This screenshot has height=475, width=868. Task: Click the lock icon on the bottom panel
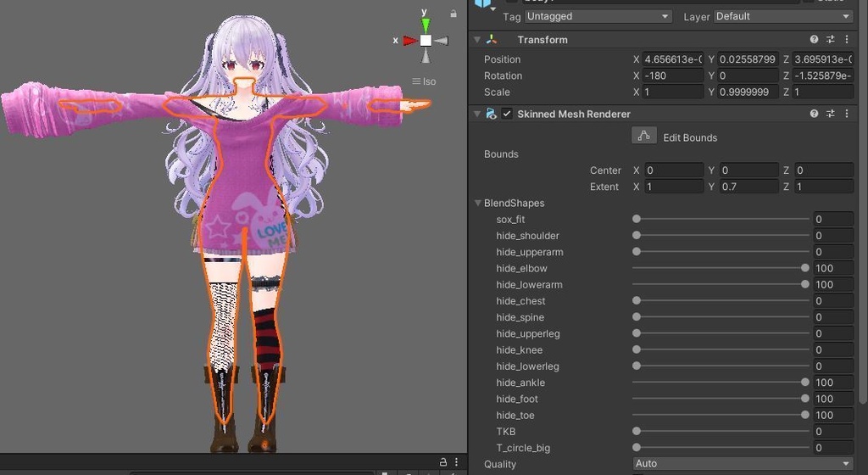pos(442,461)
